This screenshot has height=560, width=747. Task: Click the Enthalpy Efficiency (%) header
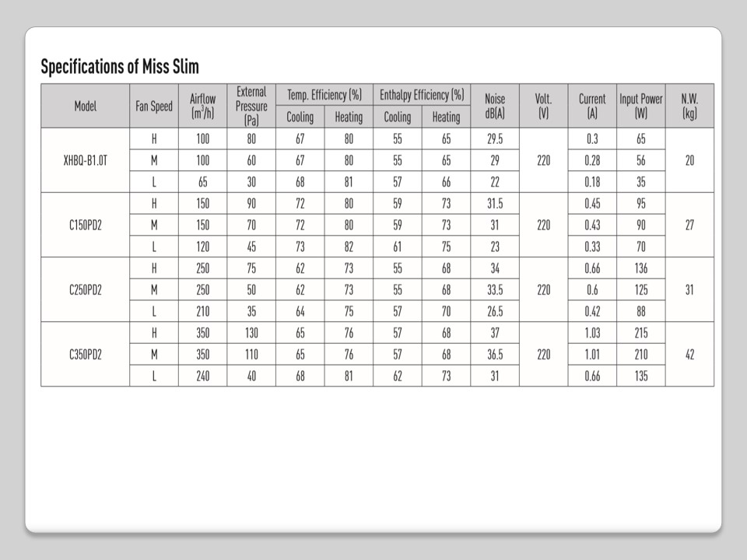pyautogui.click(x=422, y=95)
